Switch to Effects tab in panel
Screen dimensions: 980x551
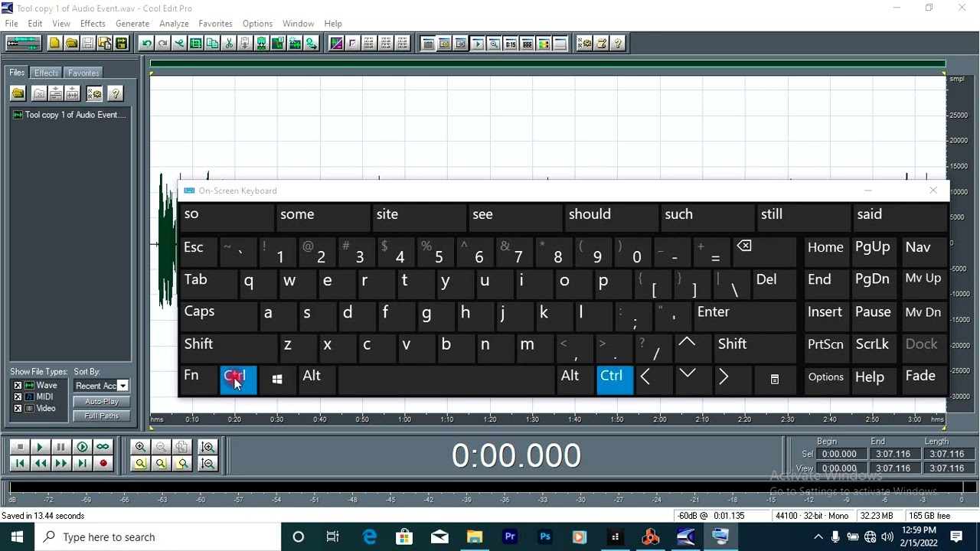click(x=46, y=73)
